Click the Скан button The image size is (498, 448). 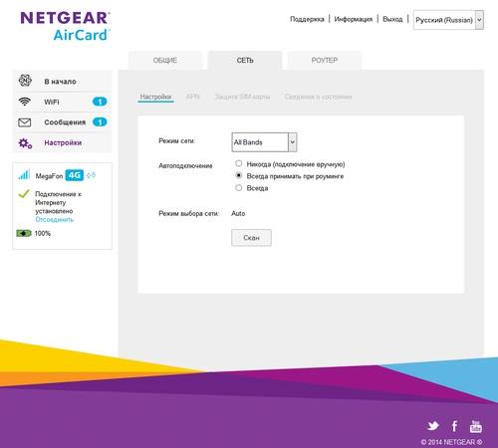tap(251, 238)
